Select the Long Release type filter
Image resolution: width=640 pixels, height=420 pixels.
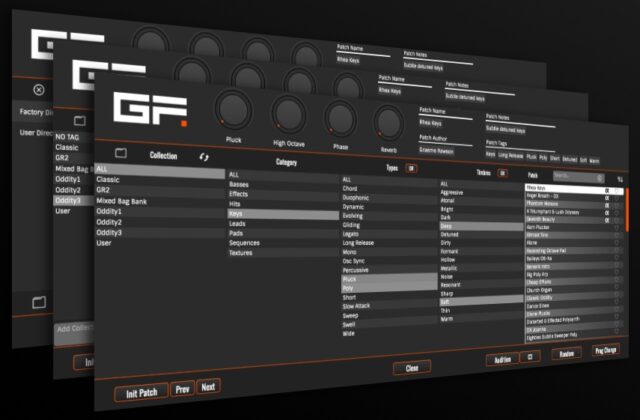(x=389, y=243)
